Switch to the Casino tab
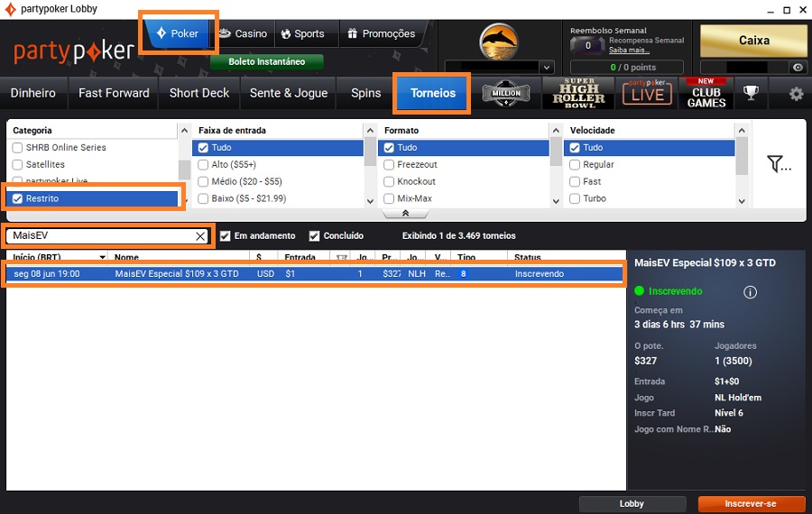The height and width of the screenshot is (514, 812). coord(244,33)
